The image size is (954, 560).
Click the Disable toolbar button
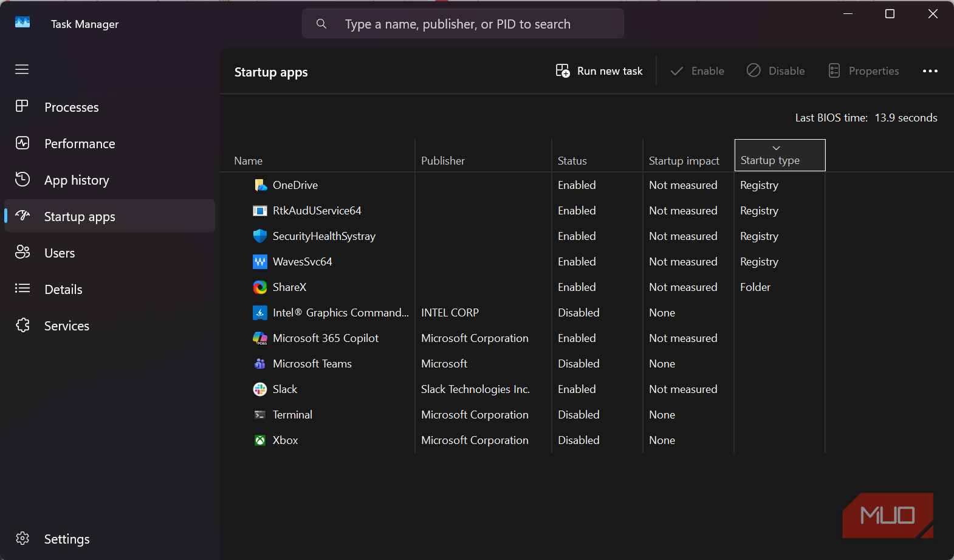tap(775, 71)
